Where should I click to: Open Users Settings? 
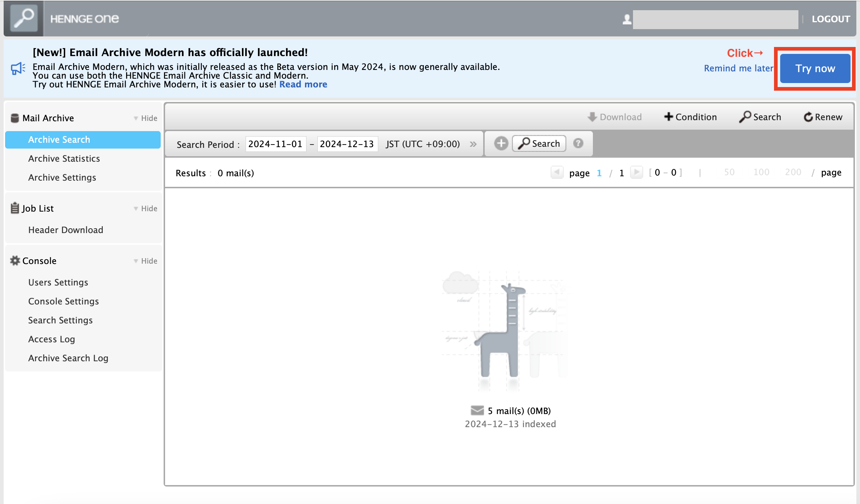click(58, 282)
